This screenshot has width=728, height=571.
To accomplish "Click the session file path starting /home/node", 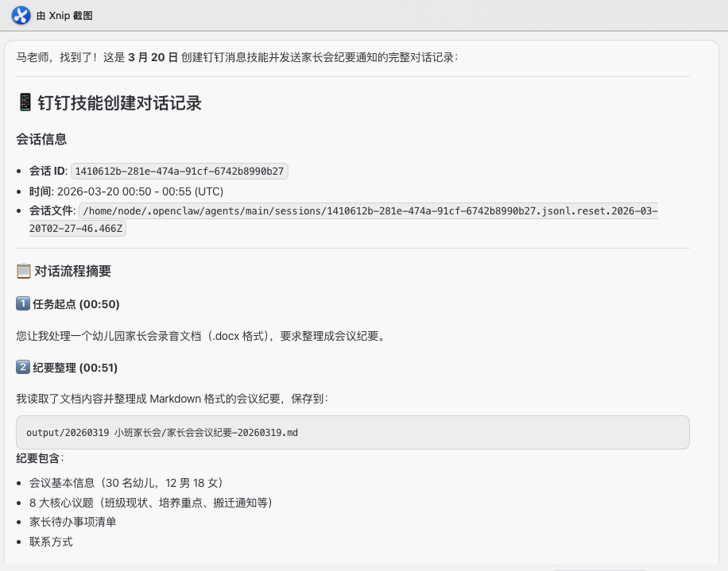I will tap(369, 211).
